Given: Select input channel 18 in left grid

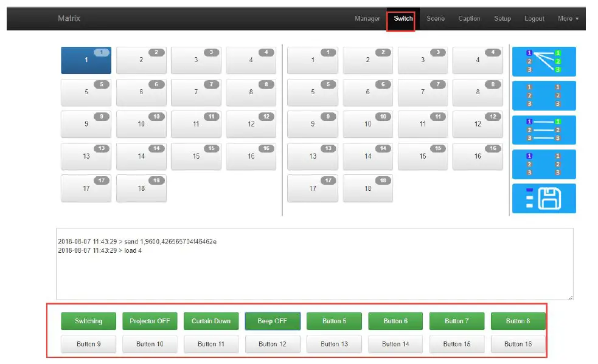Looking at the screenshot, I should coord(141,188).
